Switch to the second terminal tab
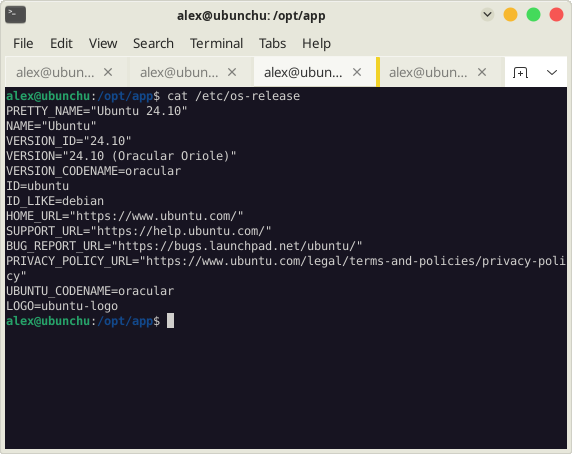 pyautogui.click(x=190, y=72)
